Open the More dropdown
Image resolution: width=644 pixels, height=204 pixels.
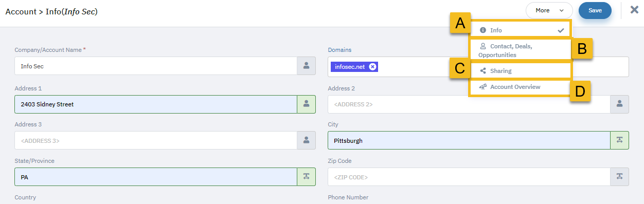point(549,10)
